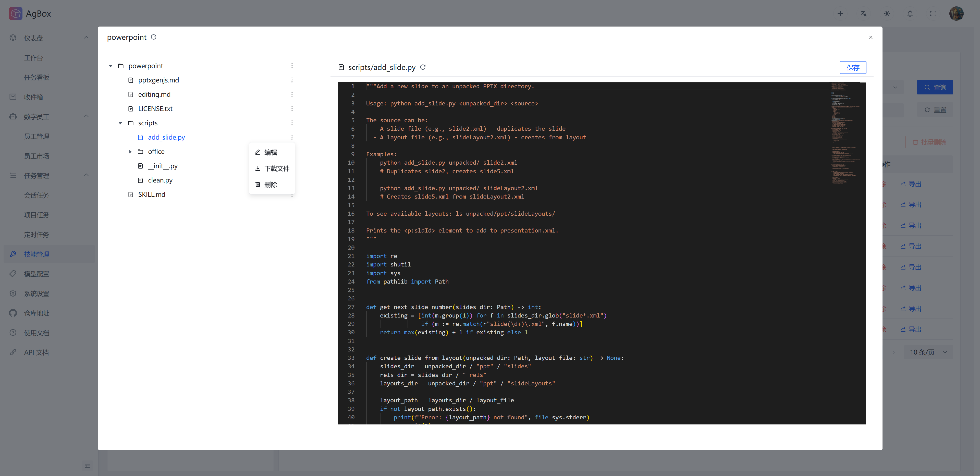Screen dimensions: 980x476
Task: Reload the scripts/add_slide.py file
Action: tap(423, 67)
